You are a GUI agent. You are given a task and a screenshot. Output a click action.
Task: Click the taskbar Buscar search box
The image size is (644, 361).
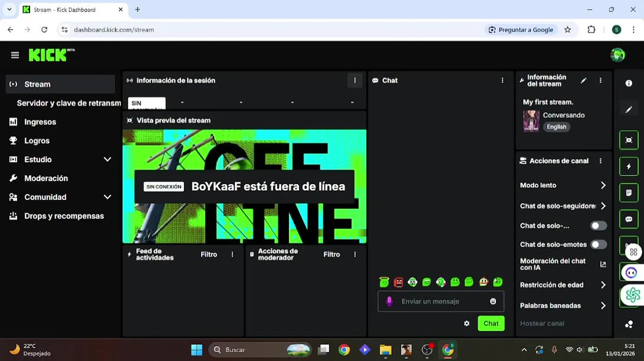tap(260, 349)
